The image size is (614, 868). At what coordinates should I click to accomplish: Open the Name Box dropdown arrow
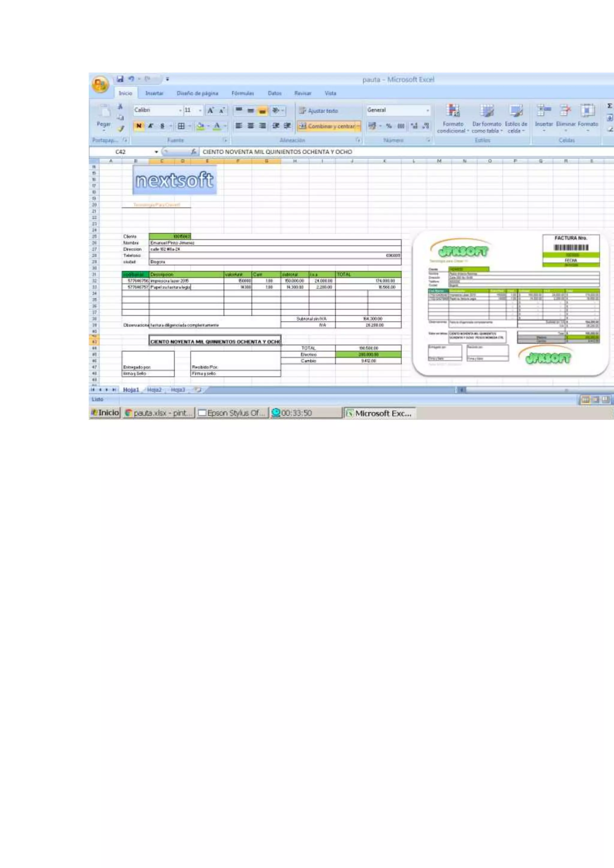pyautogui.click(x=156, y=152)
